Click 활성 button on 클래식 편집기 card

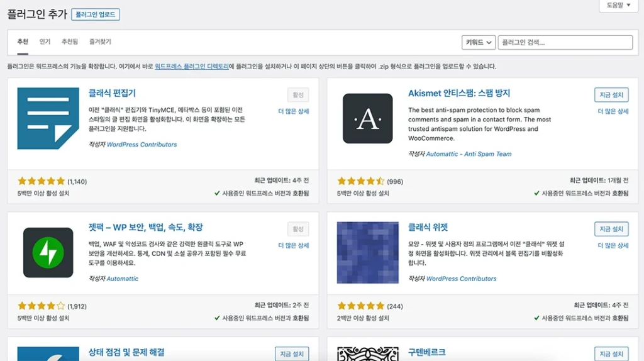[x=297, y=95]
